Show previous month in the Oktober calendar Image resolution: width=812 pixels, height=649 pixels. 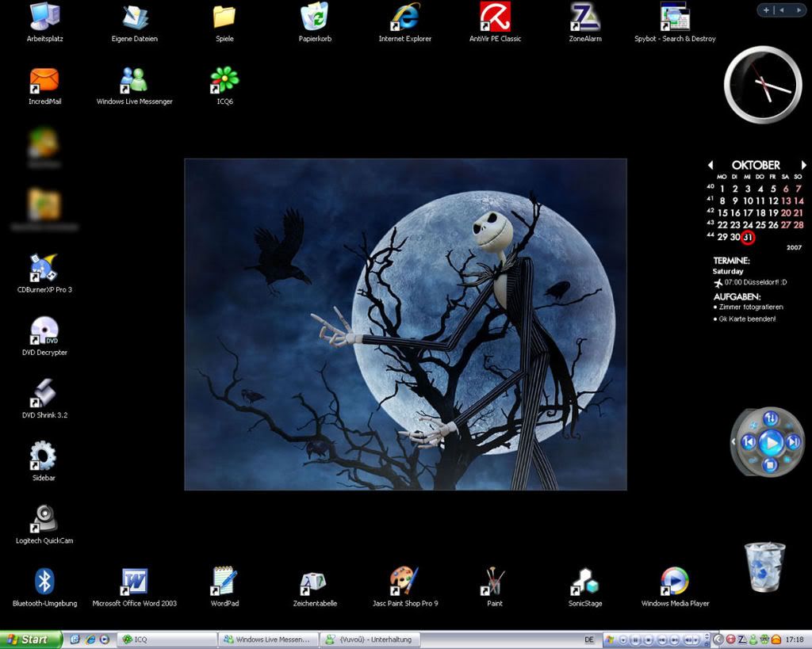tap(710, 165)
